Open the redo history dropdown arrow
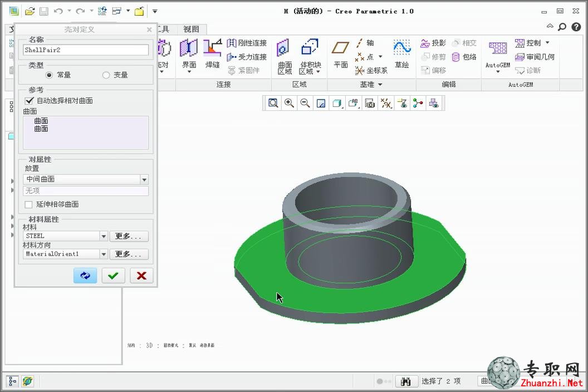Image resolution: width=588 pixels, height=392 pixels. [91, 11]
